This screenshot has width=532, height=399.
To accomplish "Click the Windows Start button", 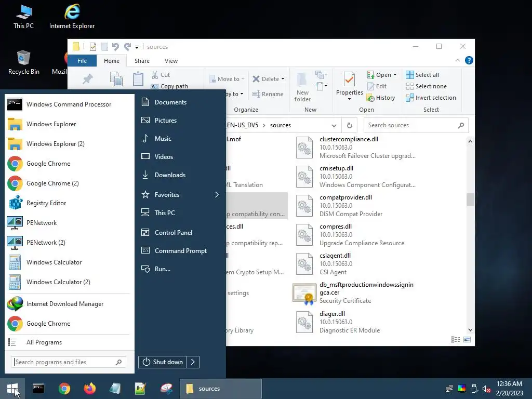I will tap(12, 389).
